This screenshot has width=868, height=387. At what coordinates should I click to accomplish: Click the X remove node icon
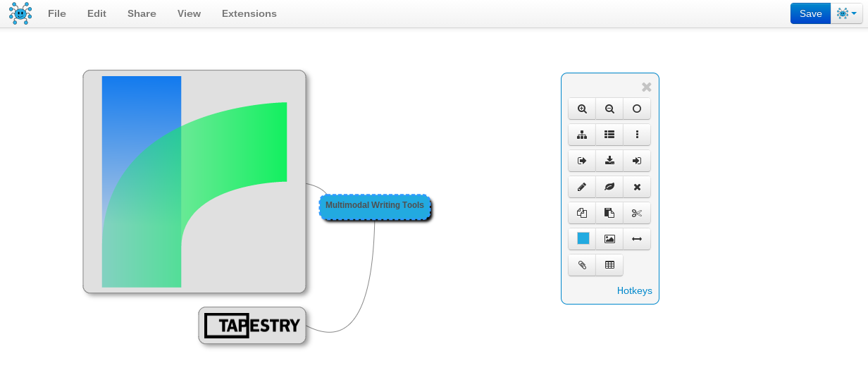(637, 187)
